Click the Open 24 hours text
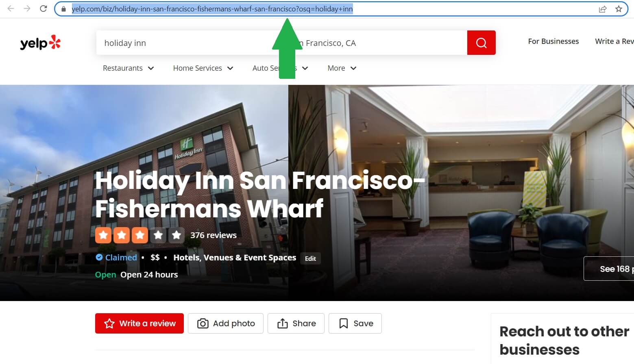 tap(149, 275)
